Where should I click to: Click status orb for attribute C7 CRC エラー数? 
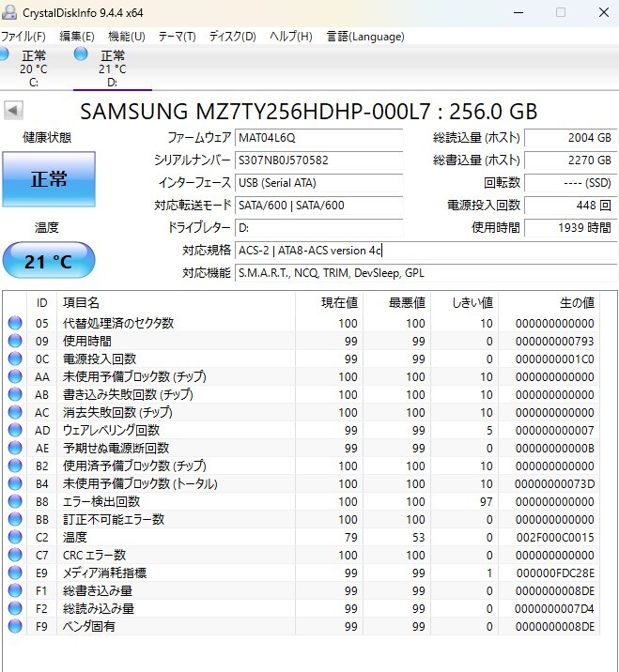[15, 555]
